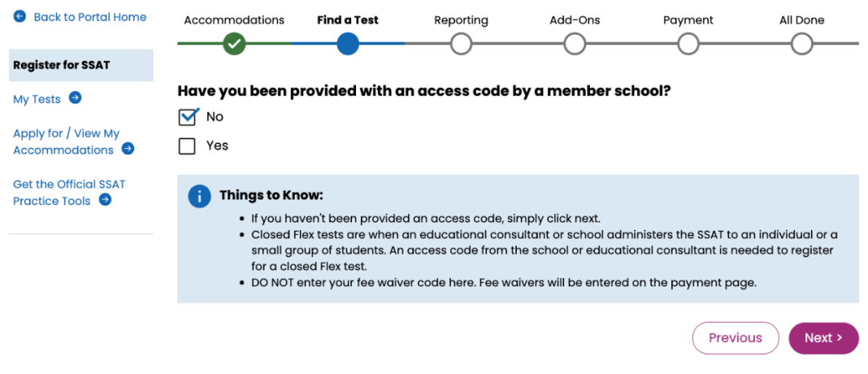The image size is (868, 374).
Task: Select the Yes option label
Action: [x=217, y=146]
